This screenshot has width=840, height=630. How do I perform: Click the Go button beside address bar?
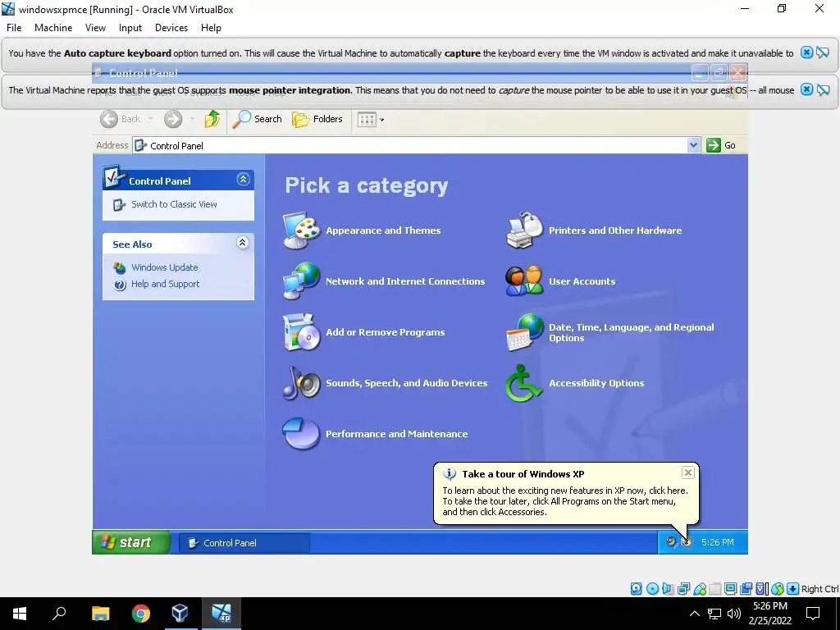tap(721, 145)
